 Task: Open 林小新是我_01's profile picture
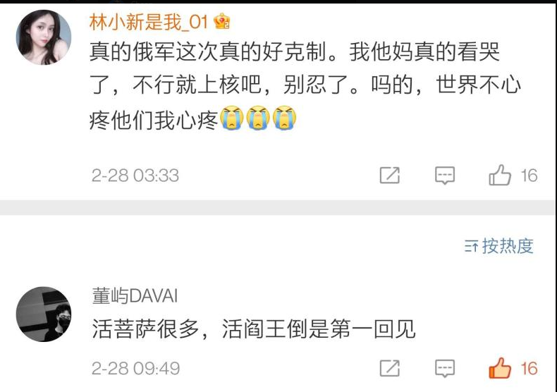pyautogui.click(x=44, y=37)
